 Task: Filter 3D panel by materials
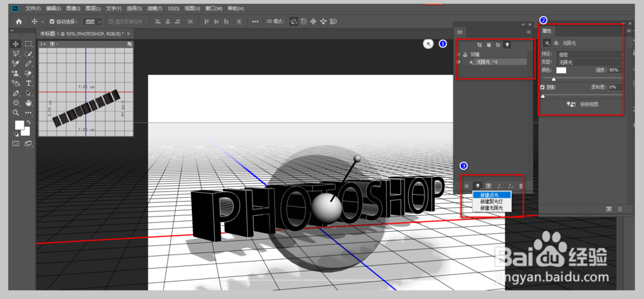click(498, 44)
